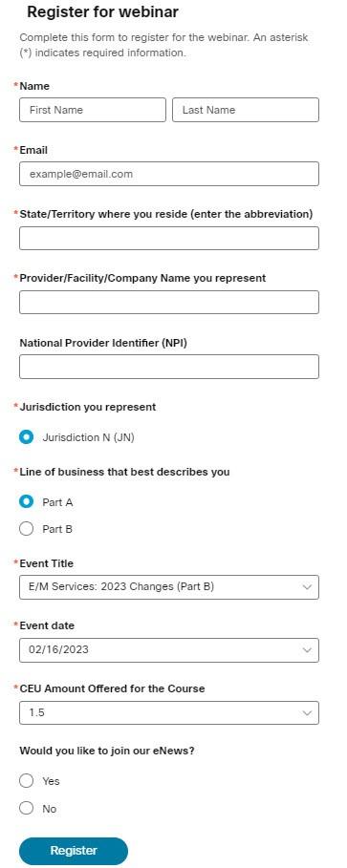This screenshot has width=347, height=868.
Task: Click the Last Name input field
Action: coord(246,110)
